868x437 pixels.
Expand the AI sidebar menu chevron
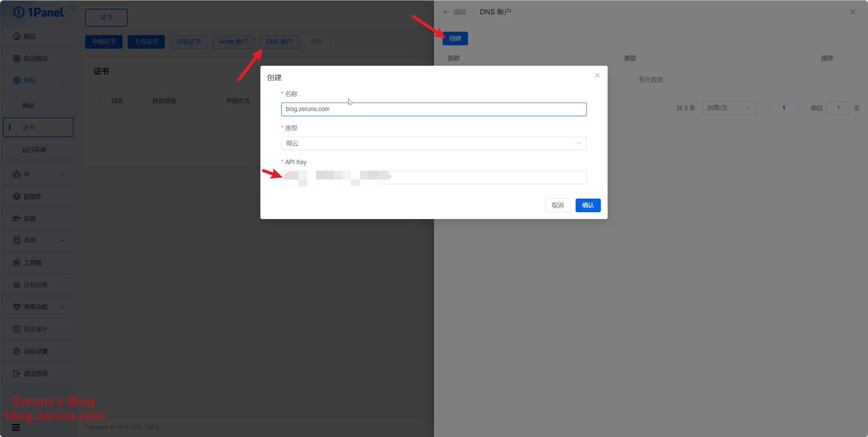pos(62,174)
